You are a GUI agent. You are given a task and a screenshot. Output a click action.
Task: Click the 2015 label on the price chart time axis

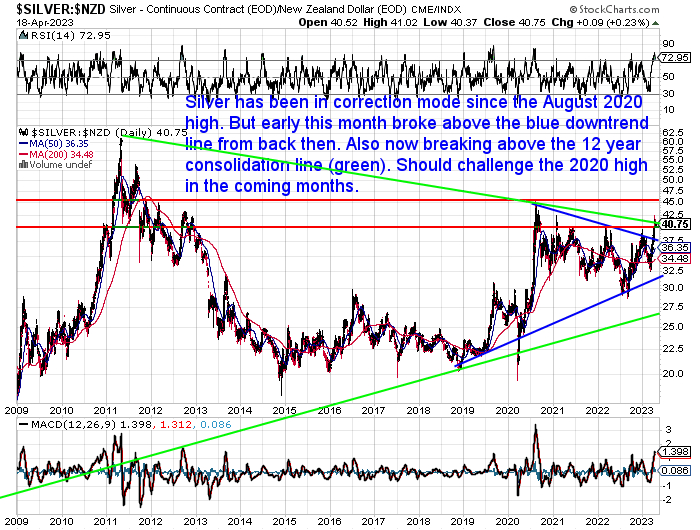click(x=284, y=410)
